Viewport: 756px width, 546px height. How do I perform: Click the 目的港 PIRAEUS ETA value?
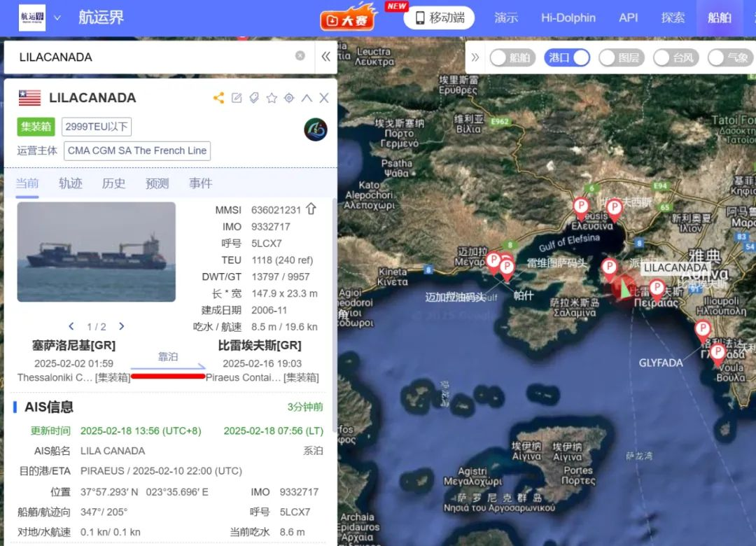161,471
